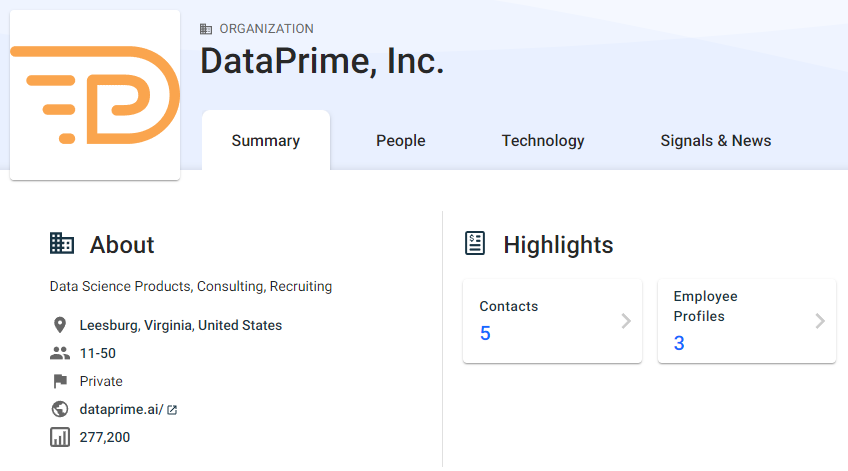Click the location pin icon
The image size is (848, 471).
(x=60, y=325)
